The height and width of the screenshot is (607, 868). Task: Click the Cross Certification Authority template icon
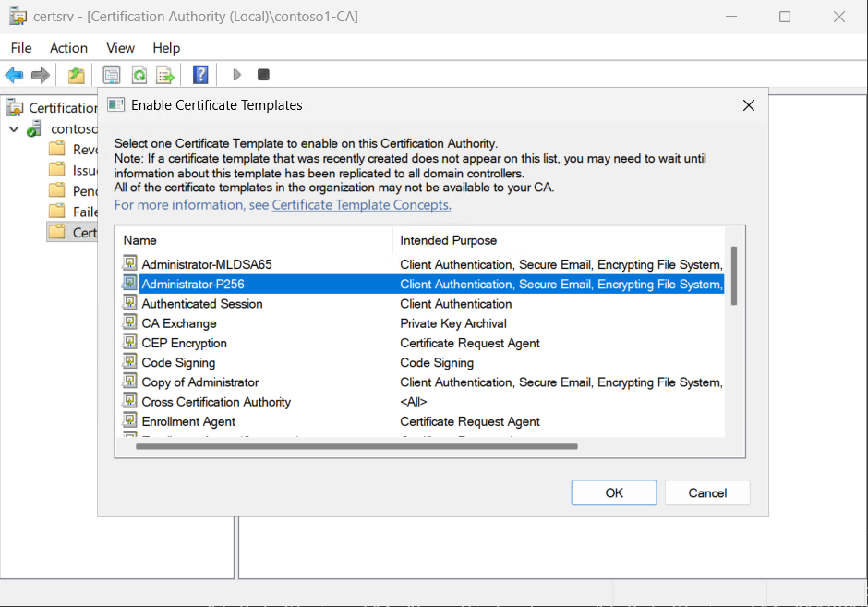(129, 400)
